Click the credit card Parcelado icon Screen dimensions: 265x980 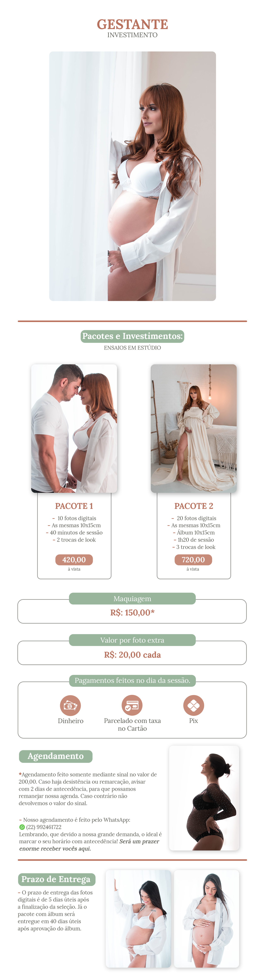tap(132, 705)
